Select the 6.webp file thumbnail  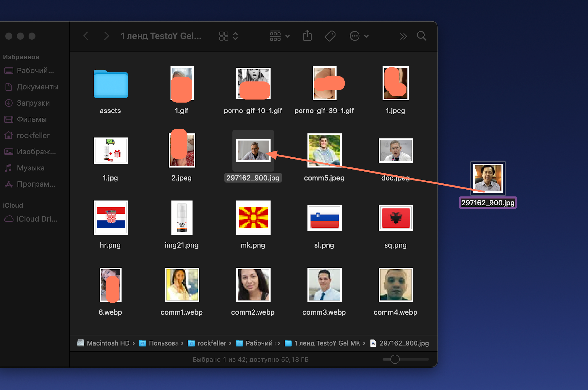point(111,285)
